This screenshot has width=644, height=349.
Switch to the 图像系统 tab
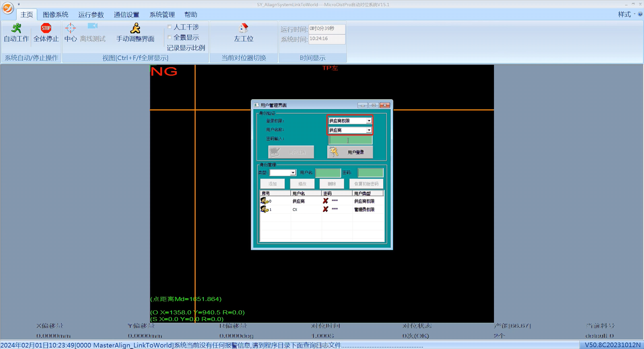55,15
